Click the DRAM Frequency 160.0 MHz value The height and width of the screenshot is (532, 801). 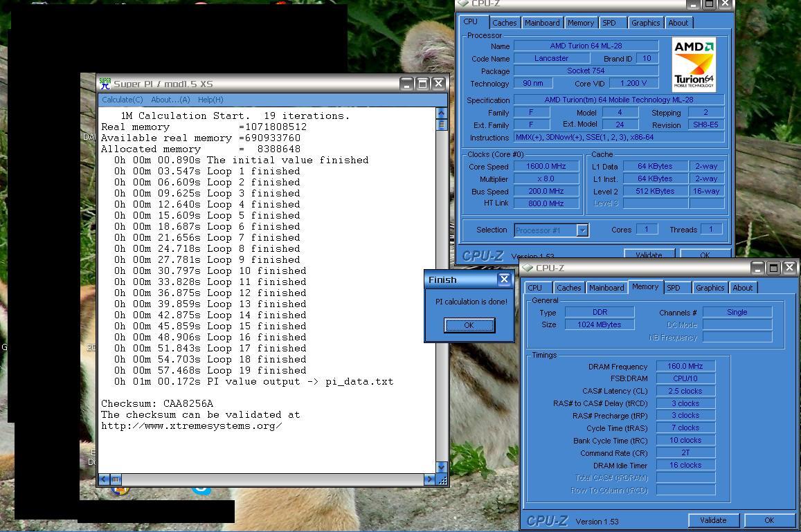pyautogui.click(x=685, y=366)
